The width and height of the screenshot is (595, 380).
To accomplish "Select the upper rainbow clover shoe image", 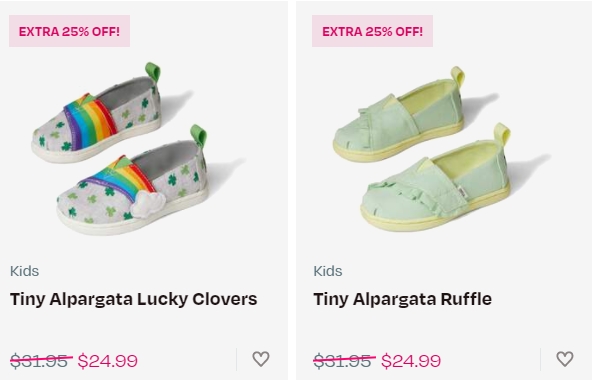I will pos(97,114).
